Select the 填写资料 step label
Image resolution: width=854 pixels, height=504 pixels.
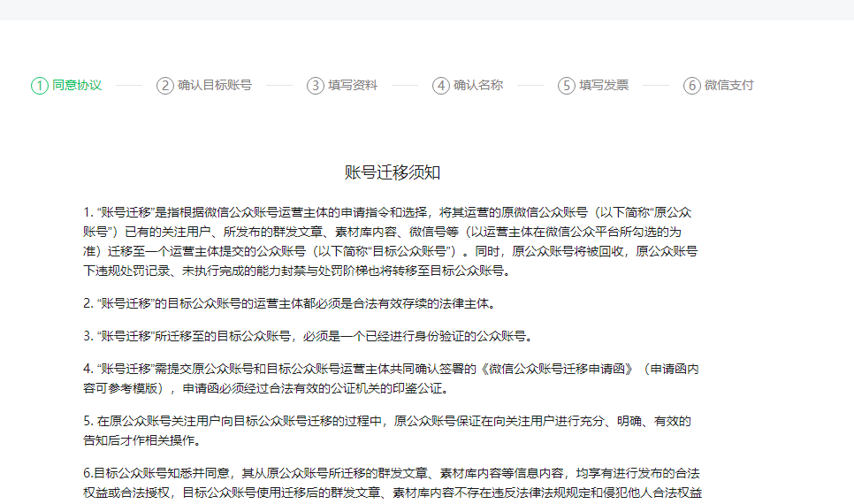point(353,85)
